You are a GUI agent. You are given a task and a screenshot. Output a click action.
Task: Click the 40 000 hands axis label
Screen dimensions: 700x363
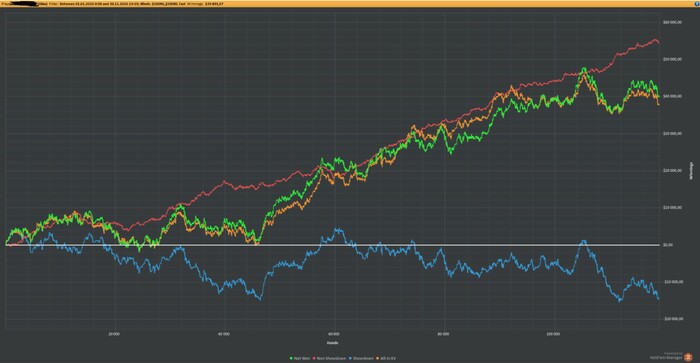[x=224, y=334]
